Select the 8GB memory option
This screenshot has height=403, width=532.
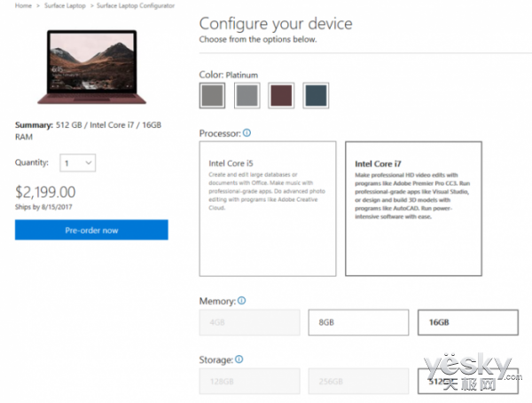[358, 322]
